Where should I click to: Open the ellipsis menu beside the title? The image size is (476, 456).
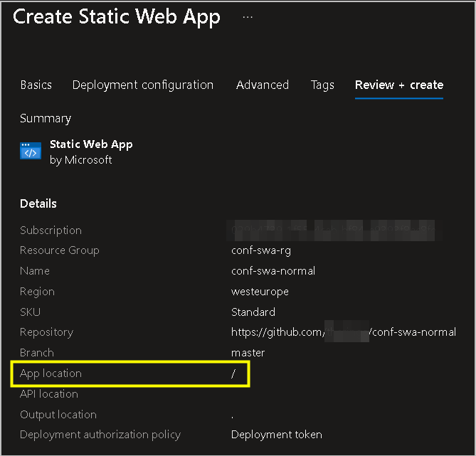click(x=248, y=17)
